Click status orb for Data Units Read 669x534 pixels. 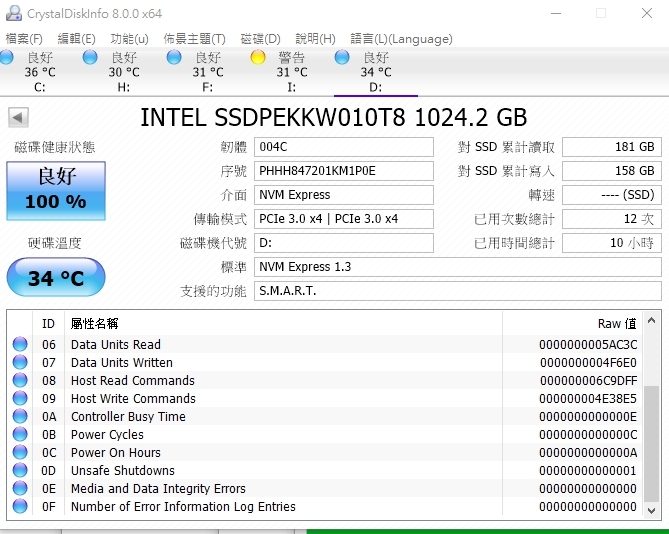coord(20,344)
